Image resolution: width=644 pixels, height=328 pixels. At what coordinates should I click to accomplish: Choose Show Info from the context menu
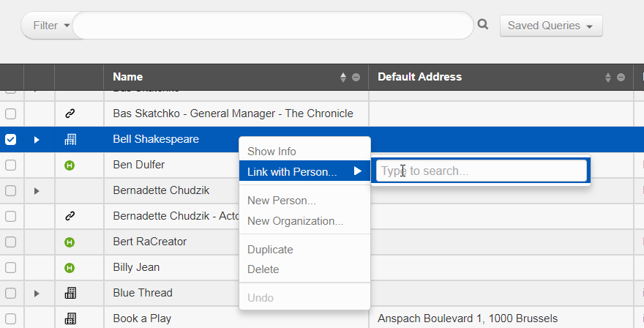272,152
